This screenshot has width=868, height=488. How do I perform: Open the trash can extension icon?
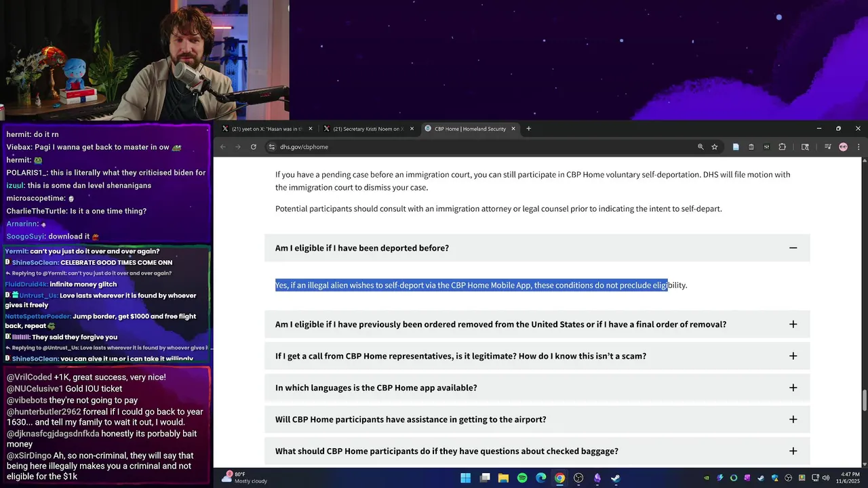[x=751, y=147]
